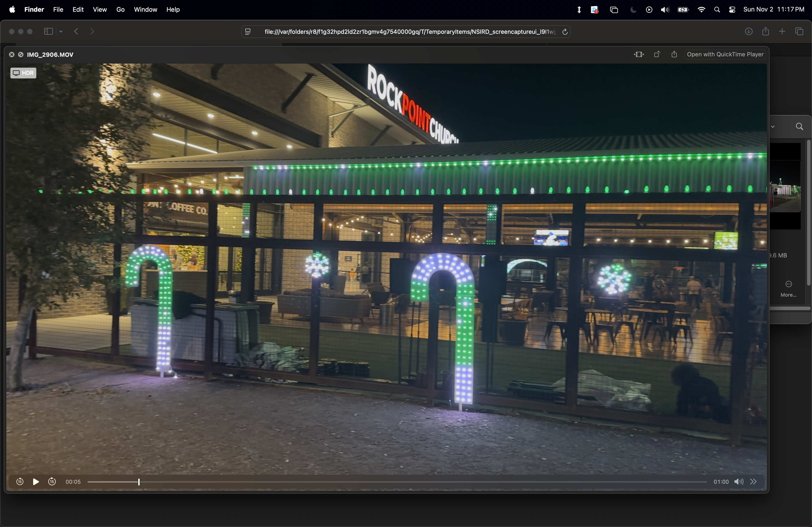Click the Trim video icon
The height and width of the screenshot is (527, 812).
click(639, 55)
